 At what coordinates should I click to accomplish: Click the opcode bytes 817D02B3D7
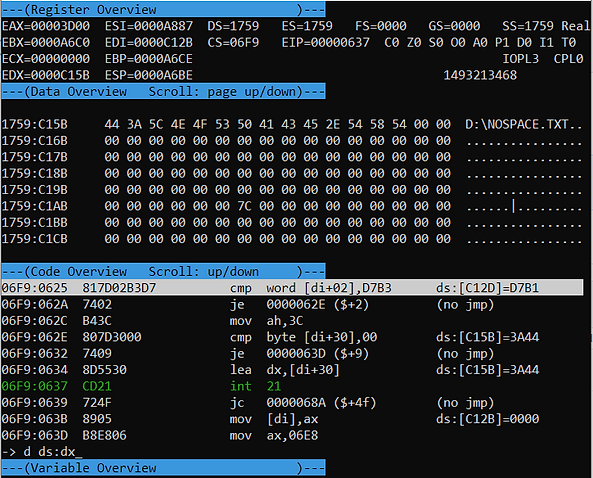[119, 288]
